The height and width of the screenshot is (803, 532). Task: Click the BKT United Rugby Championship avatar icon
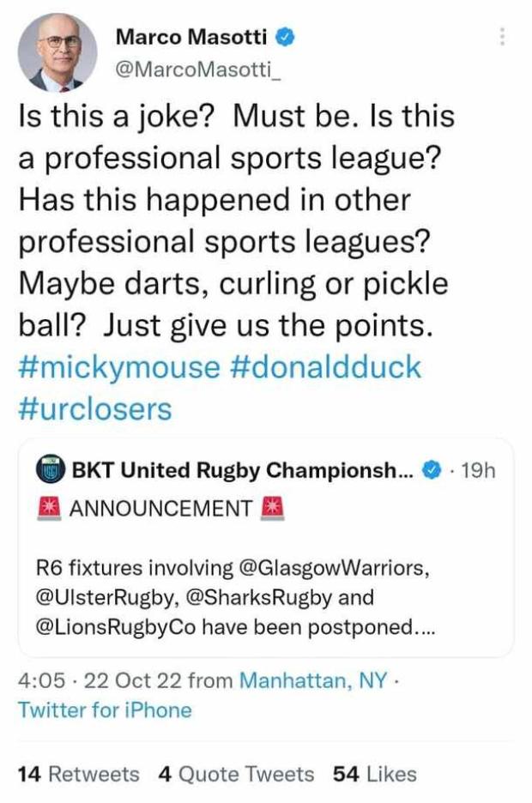click(50, 469)
